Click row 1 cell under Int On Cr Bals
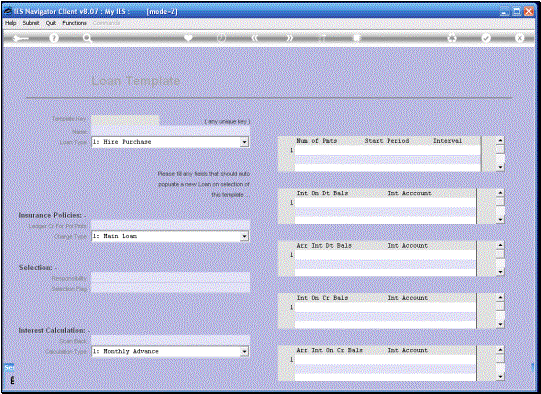Screen dimensions: 541x394 pyautogui.click(x=340, y=308)
